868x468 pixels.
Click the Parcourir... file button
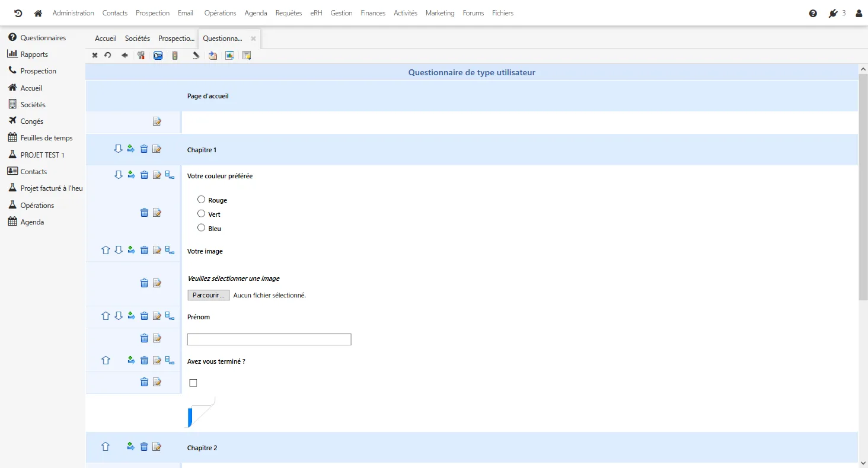(209, 295)
